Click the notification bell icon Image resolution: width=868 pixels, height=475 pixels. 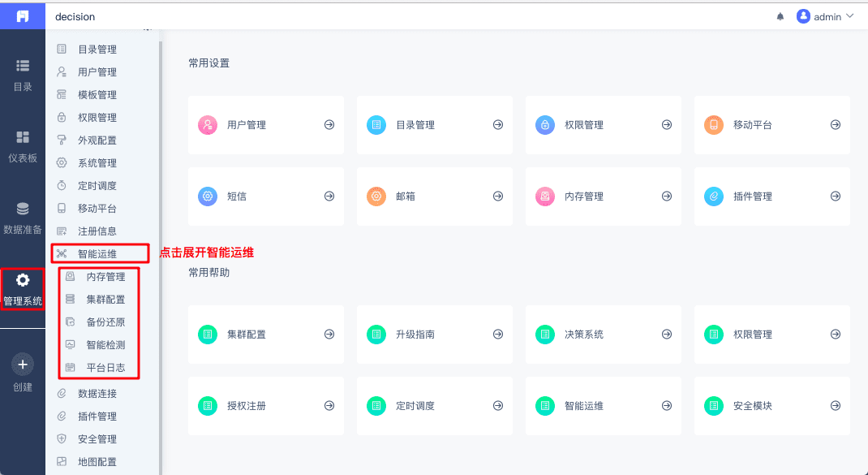tap(780, 16)
